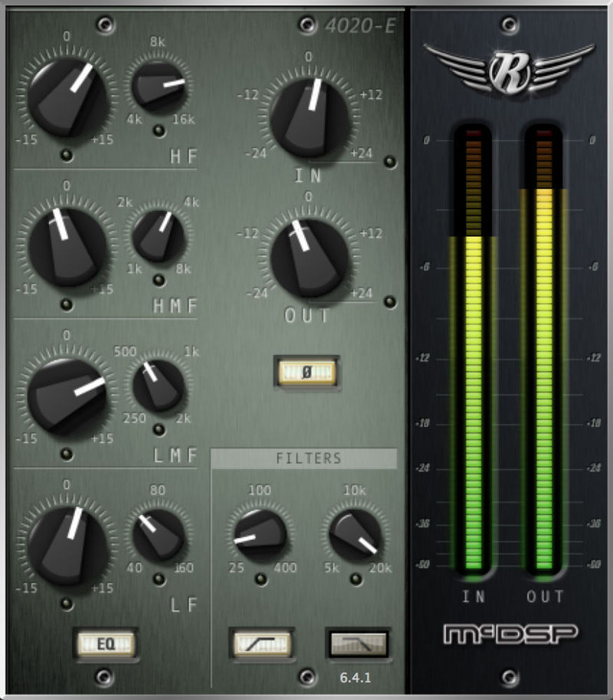Click the LED below HF gain knob
Viewport: 613px width, 700px height.
click(67, 155)
